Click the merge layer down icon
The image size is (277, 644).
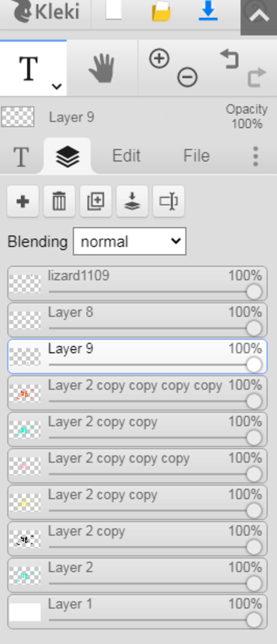tap(132, 201)
